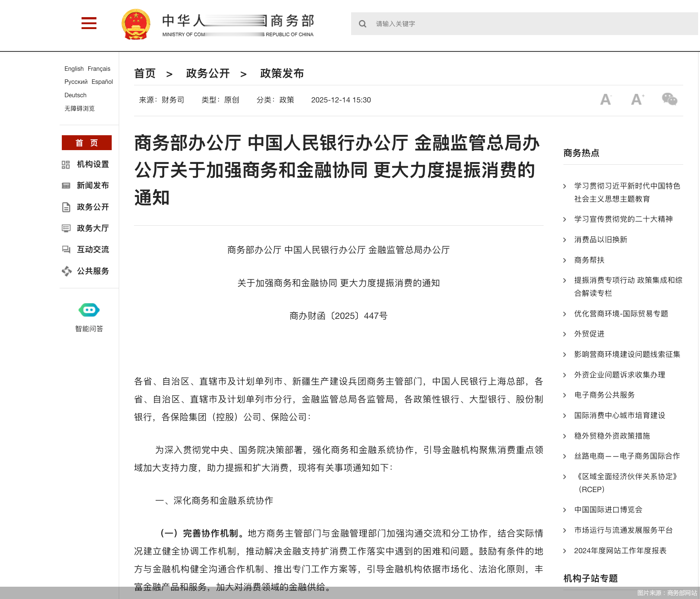The image size is (700, 599).
Task: Open 电子商务公共服务 link
Action: tap(605, 395)
